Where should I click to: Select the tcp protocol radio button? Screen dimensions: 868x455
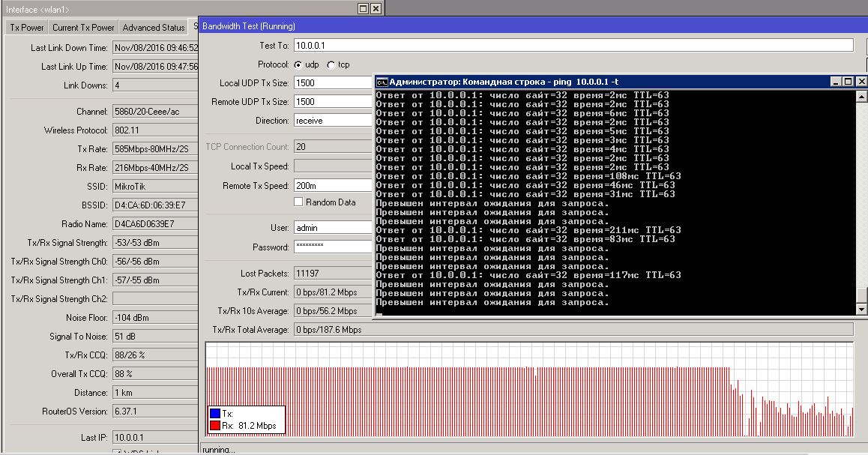331,64
